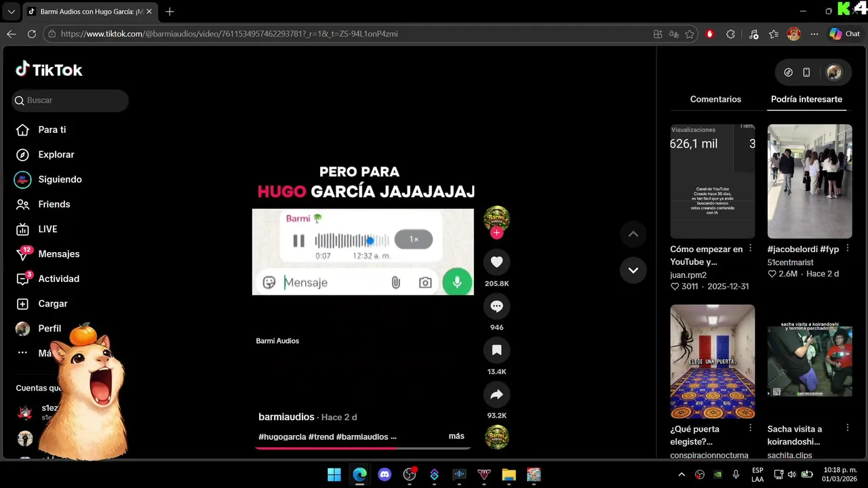Open the YouTube '626,1 mil' stats thumbnail
The width and height of the screenshot is (868, 488).
point(712,181)
